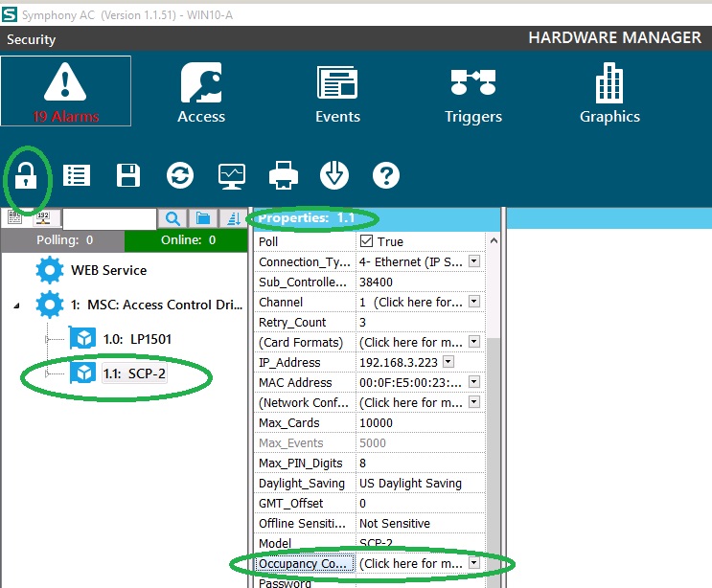Click the Max_Events value 5000
The height and width of the screenshot is (588, 712).
pyautogui.click(x=373, y=442)
